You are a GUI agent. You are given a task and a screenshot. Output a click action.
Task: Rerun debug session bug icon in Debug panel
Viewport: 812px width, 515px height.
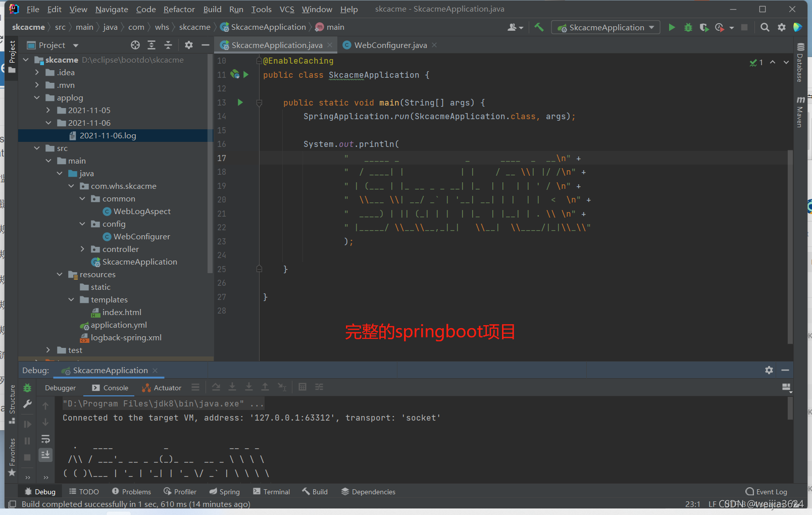pos(27,388)
